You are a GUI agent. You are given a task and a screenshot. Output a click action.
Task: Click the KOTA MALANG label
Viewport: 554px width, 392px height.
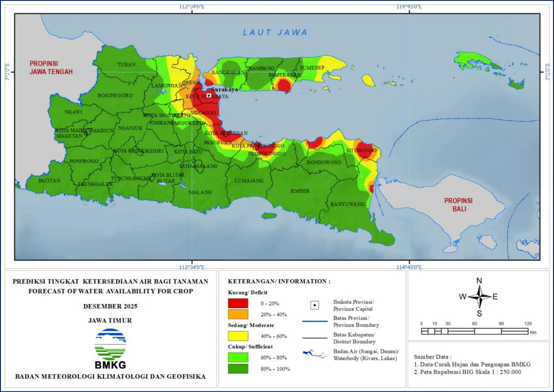(198, 166)
